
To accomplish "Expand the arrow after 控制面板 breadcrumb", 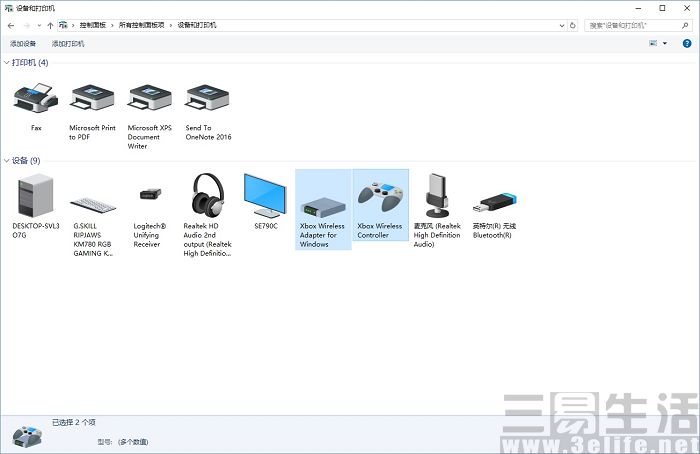I will (x=112, y=25).
